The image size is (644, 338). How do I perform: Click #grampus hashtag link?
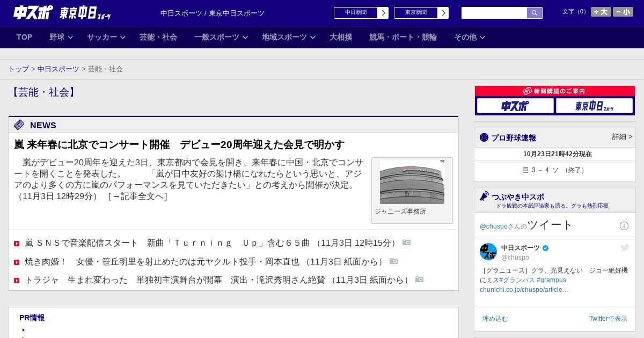(551, 280)
